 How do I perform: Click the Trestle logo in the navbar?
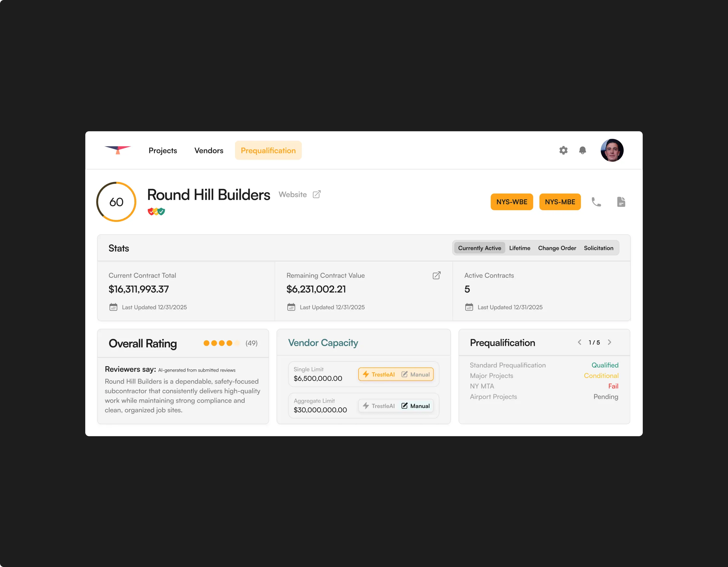pyautogui.click(x=118, y=150)
